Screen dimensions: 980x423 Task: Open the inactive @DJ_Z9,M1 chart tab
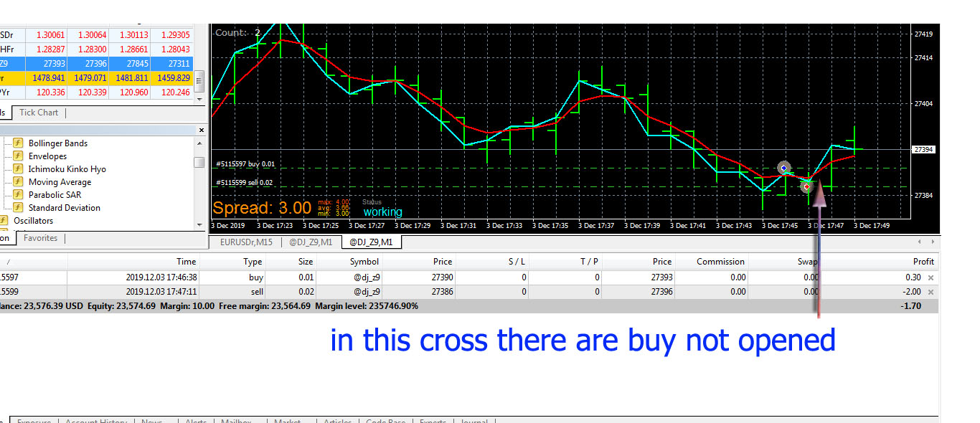[x=310, y=242]
